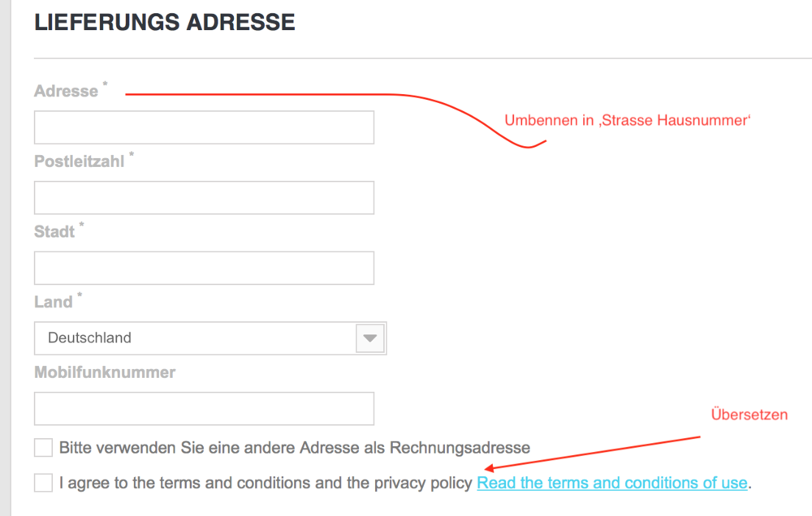Click the Postleitzahl field label
The width and height of the screenshot is (812, 516).
(79, 162)
